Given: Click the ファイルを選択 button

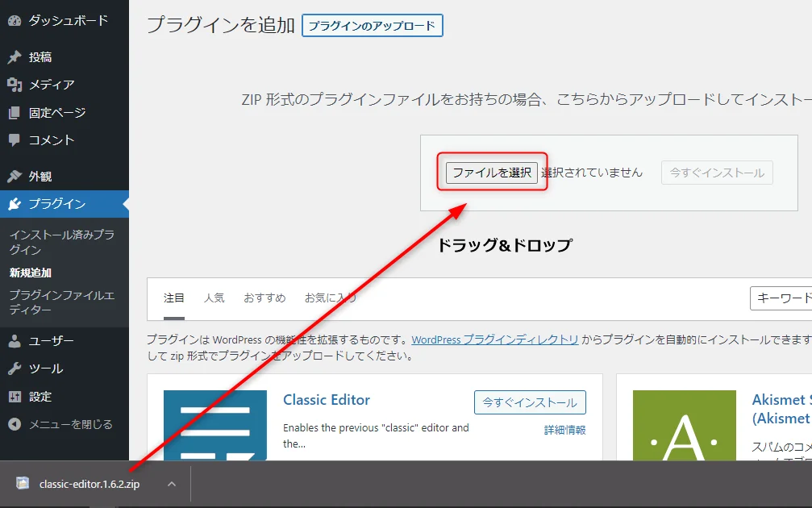Looking at the screenshot, I should (492, 173).
